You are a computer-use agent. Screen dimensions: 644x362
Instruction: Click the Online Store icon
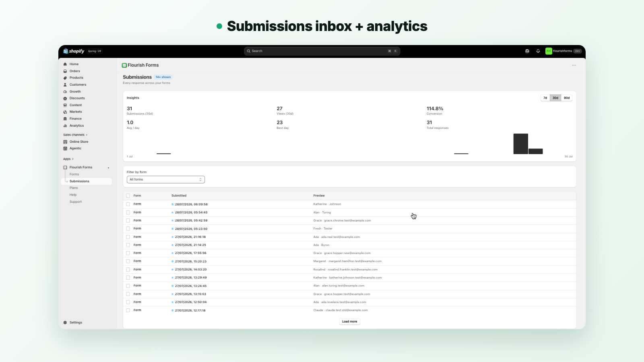pyautogui.click(x=65, y=142)
